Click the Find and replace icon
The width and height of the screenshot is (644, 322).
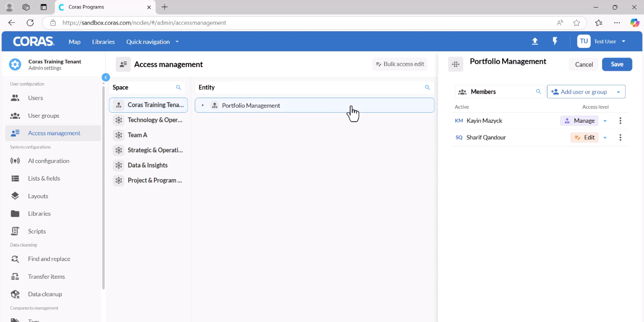15,259
